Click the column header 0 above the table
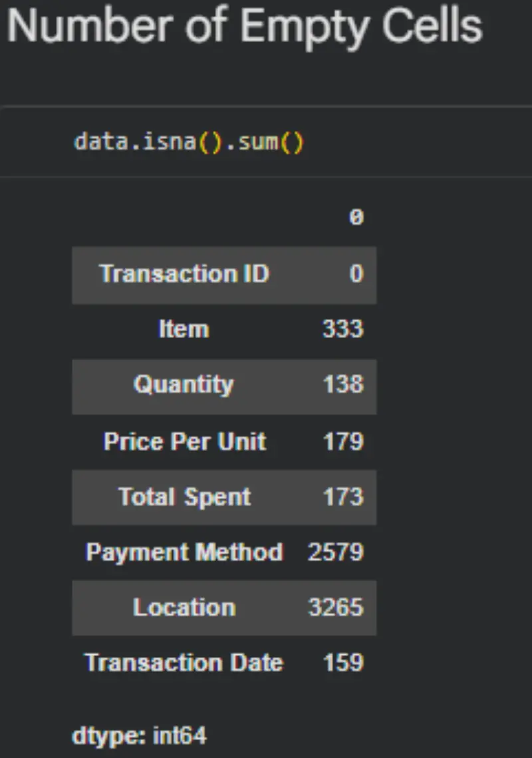532x758 pixels. (356, 217)
